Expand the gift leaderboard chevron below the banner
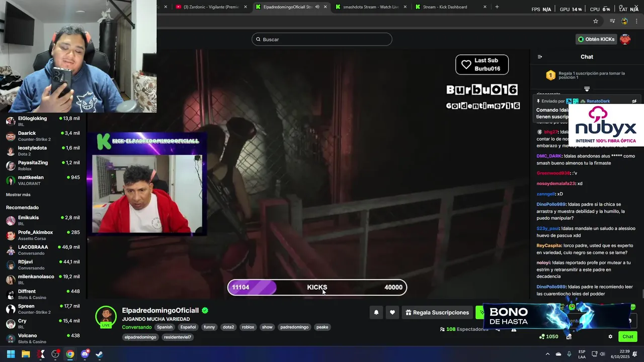The image size is (644, 362). coord(587,89)
